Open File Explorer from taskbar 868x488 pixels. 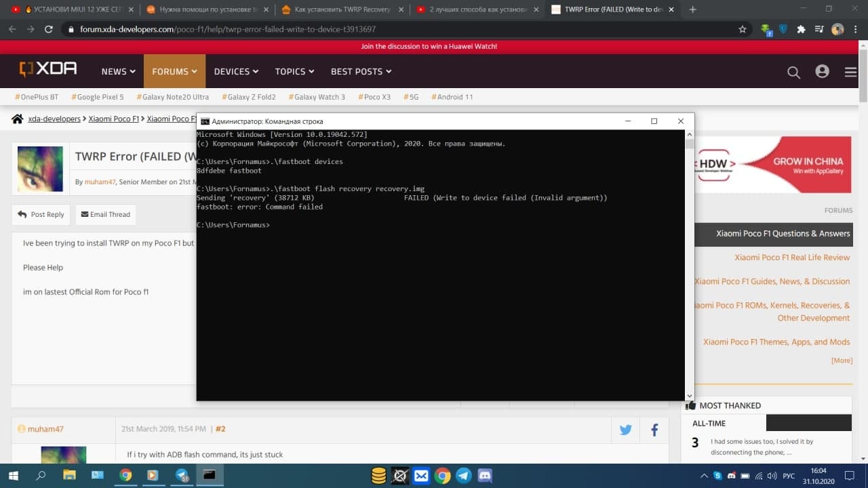(x=69, y=476)
